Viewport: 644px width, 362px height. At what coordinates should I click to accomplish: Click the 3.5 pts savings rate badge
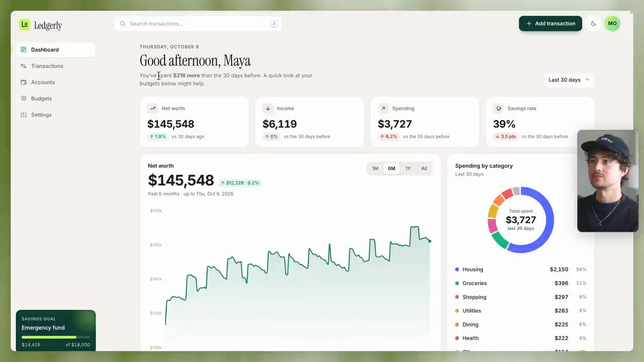click(506, 136)
